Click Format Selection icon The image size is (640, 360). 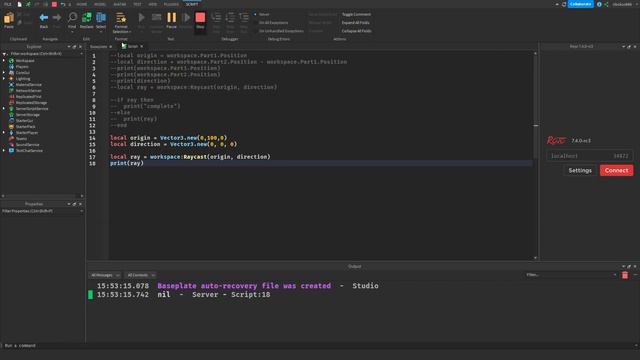(x=121, y=18)
